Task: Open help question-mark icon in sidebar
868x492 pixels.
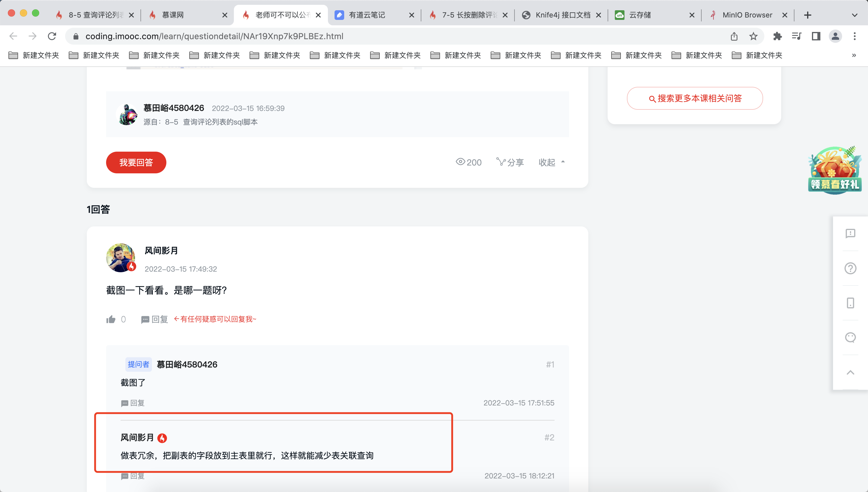Action: click(x=850, y=268)
